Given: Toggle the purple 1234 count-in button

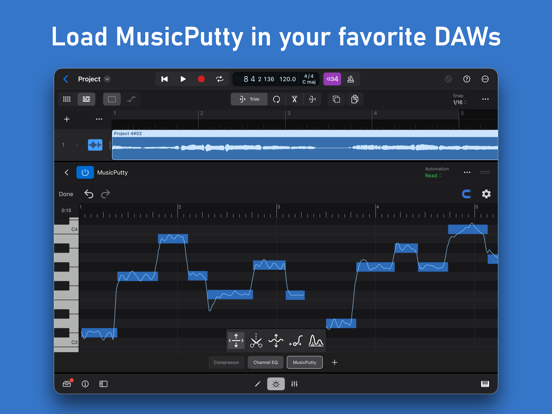Looking at the screenshot, I should tap(332, 79).
